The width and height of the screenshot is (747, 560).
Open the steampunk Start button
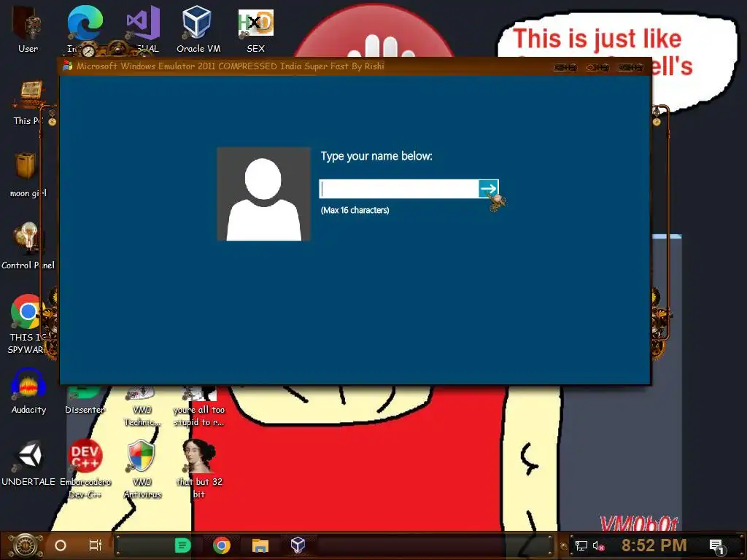[x=26, y=545]
